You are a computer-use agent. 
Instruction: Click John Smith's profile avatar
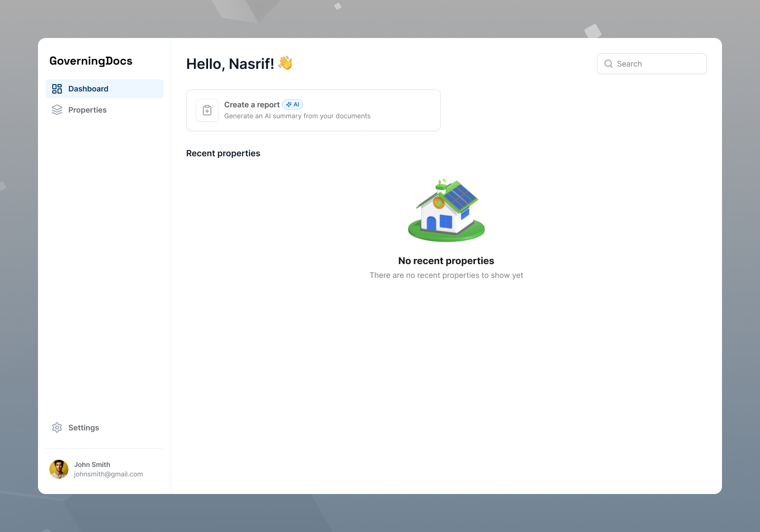click(59, 469)
